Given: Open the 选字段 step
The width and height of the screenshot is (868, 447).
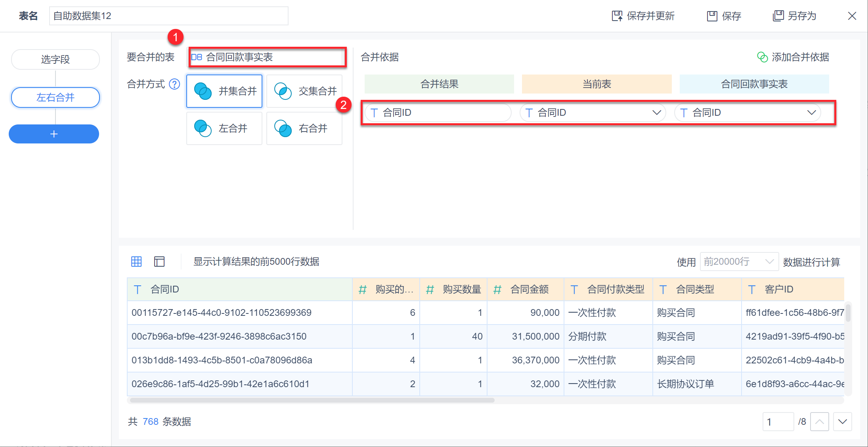Looking at the screenshot, I should (x=55, y=59).
